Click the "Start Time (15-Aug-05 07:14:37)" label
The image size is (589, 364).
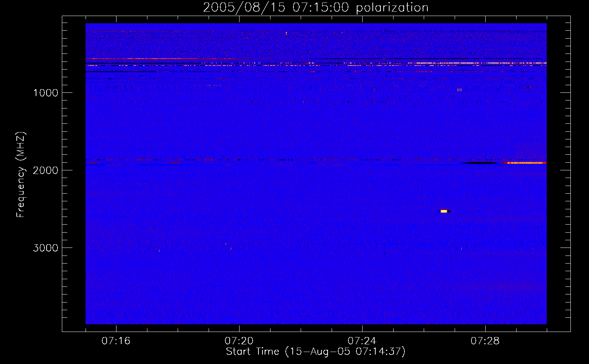point(316,352)
